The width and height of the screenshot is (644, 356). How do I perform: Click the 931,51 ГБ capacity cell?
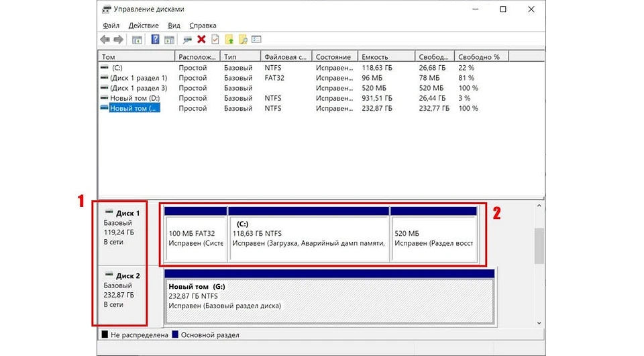point(377,98)
